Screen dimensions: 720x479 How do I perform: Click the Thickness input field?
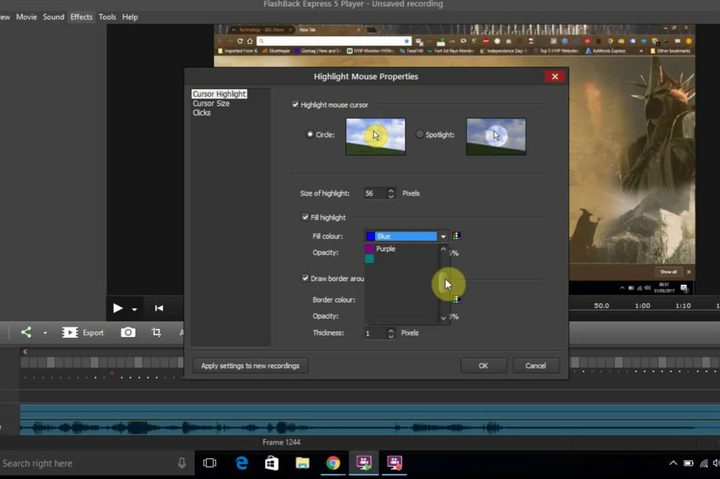pyautogui.click(x=375, y=333)
